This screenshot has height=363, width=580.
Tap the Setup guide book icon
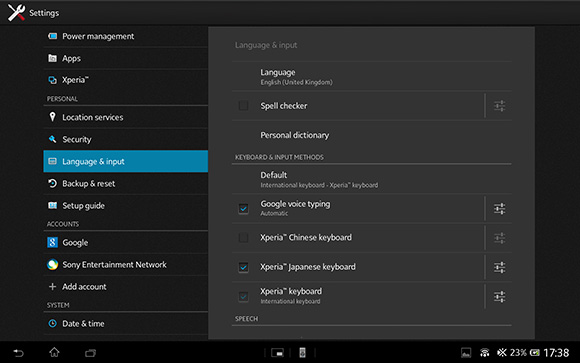53,205
